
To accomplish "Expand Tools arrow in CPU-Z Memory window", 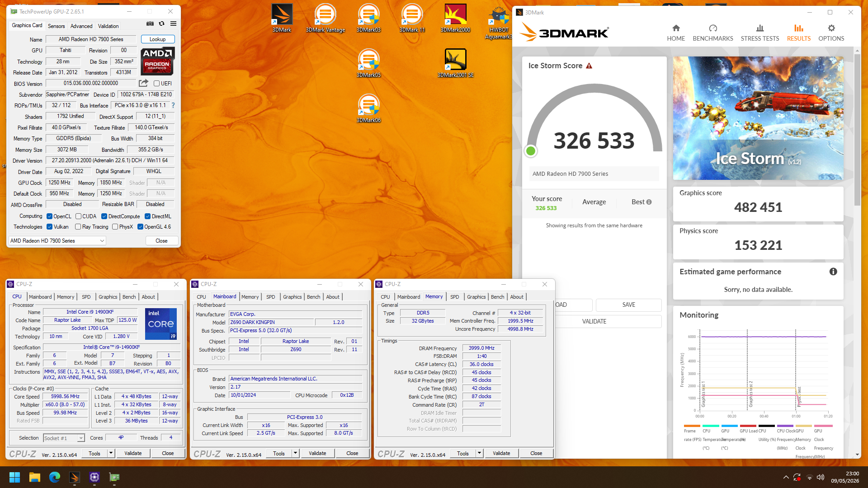I will pyautogui.click(x=479, y=453).
